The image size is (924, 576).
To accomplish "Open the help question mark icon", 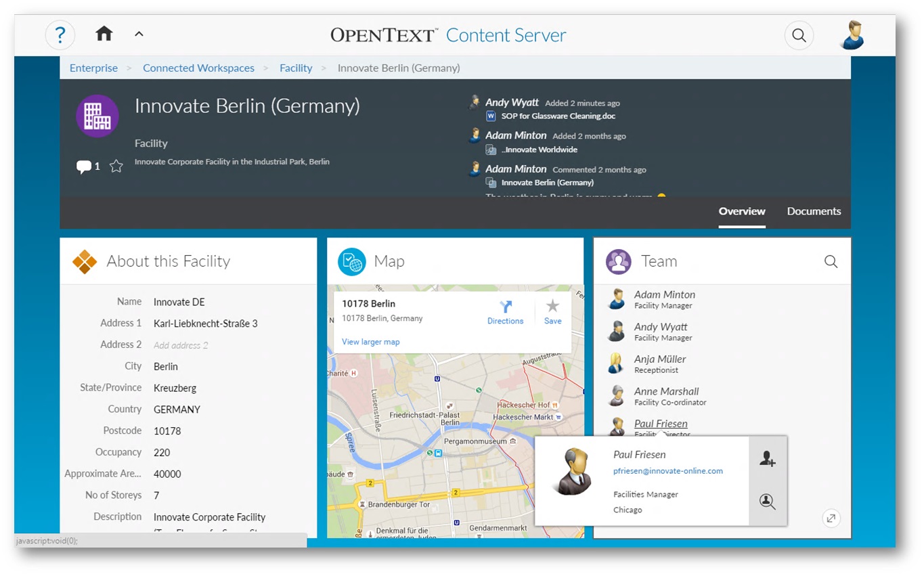I will point(60,35).
